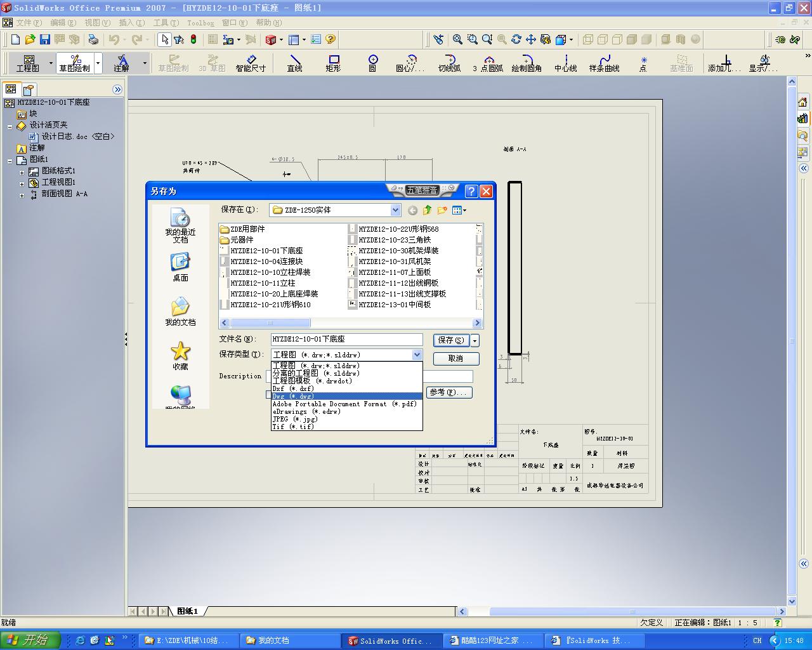The width and height of the screenshot is (812, 650).
Task: Select the Circle (圆) sketch tool
Action: pyautogui.click(x=372, y=63)
